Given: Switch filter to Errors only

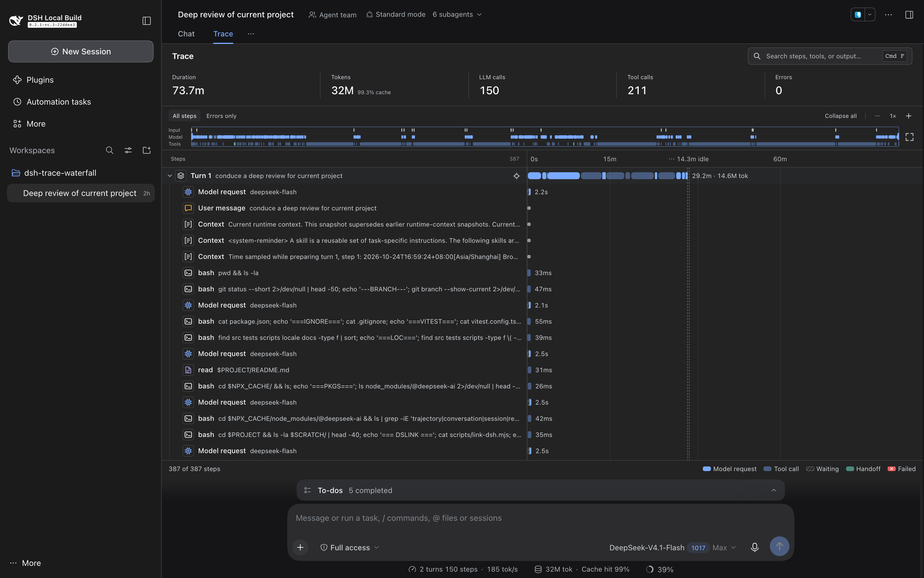Looking at the screenshot, I should point(221,116).
